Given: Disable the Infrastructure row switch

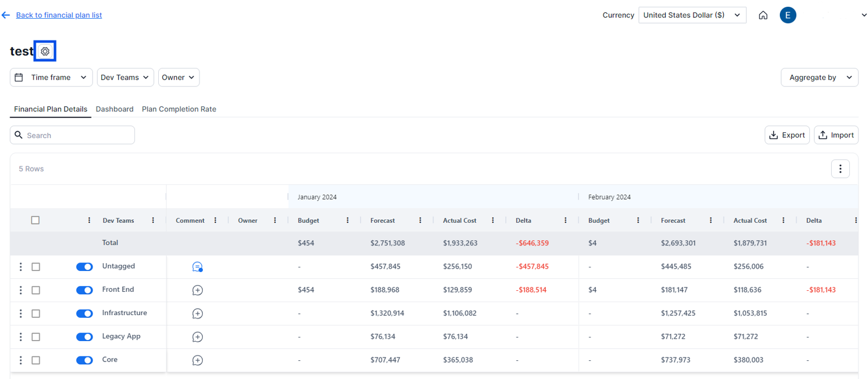Looking at the screenshot, I should pos(84,313).
